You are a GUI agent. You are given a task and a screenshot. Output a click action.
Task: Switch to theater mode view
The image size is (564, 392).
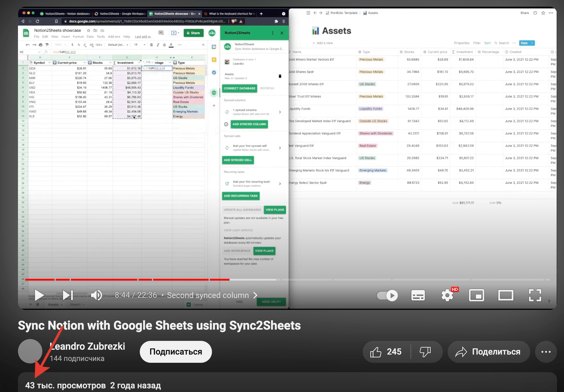[x=506, y=295]
